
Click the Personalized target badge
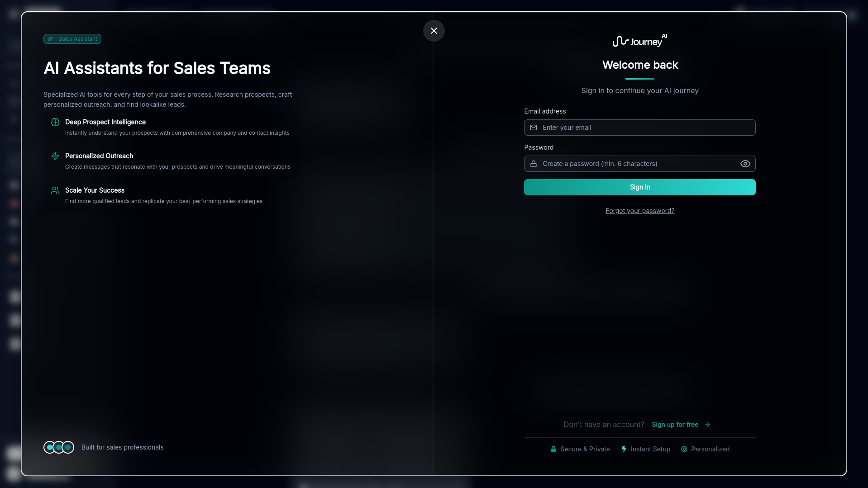pyautogui.click(x=705, y=449)
